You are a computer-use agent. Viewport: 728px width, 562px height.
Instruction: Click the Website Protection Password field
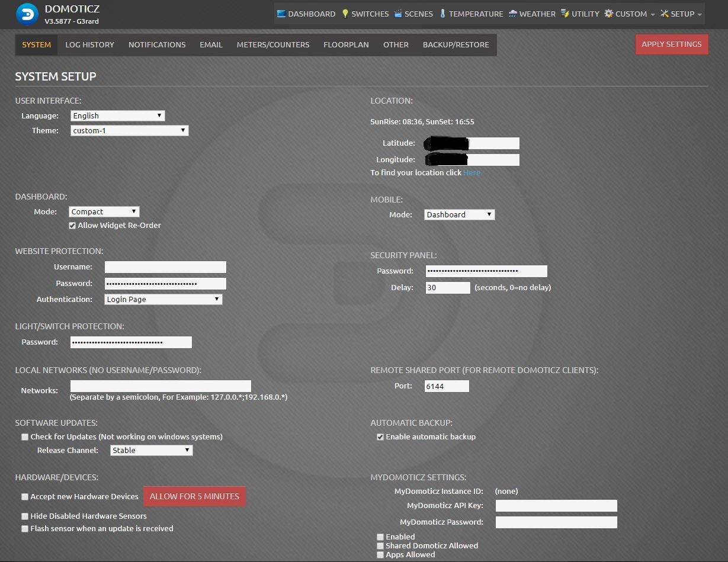pyautogui.click(x=166, y=284)
